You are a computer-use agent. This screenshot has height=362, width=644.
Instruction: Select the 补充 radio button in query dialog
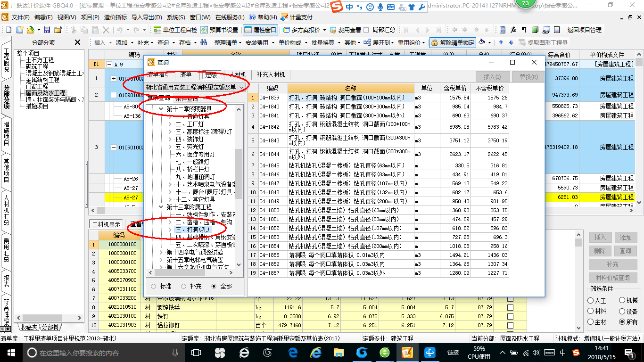(183, 286)
